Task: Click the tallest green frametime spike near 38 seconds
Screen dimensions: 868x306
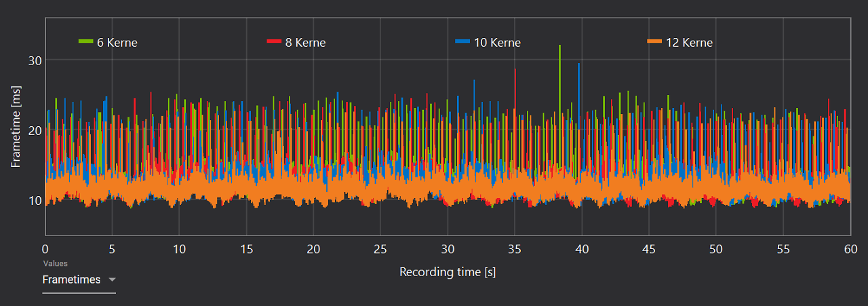Action: click(x=559, y=81)
